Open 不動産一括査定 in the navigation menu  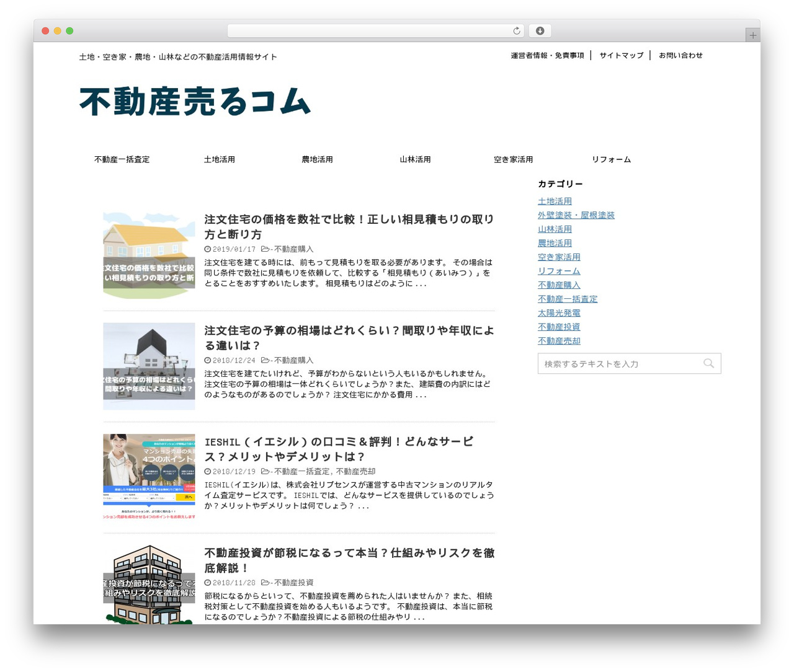(122, 159)
